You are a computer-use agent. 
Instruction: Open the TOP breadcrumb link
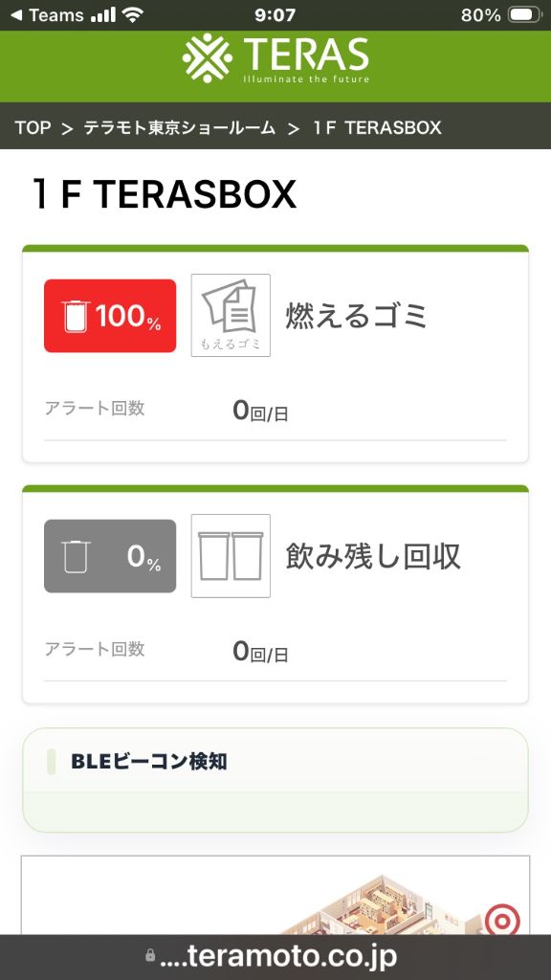[33, 127]
